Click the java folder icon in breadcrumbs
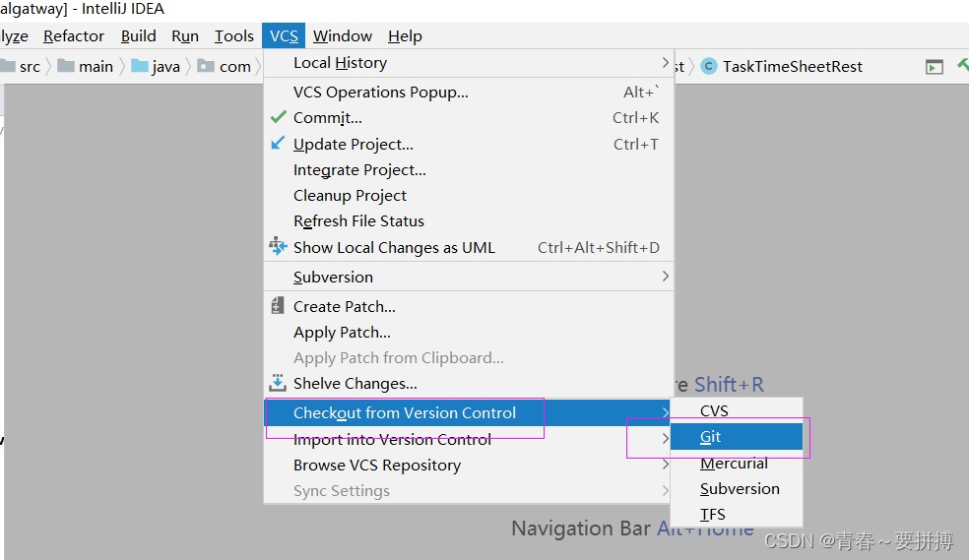Screen dimensions: 969x560 pyautogui.click(x=140, y=67)
